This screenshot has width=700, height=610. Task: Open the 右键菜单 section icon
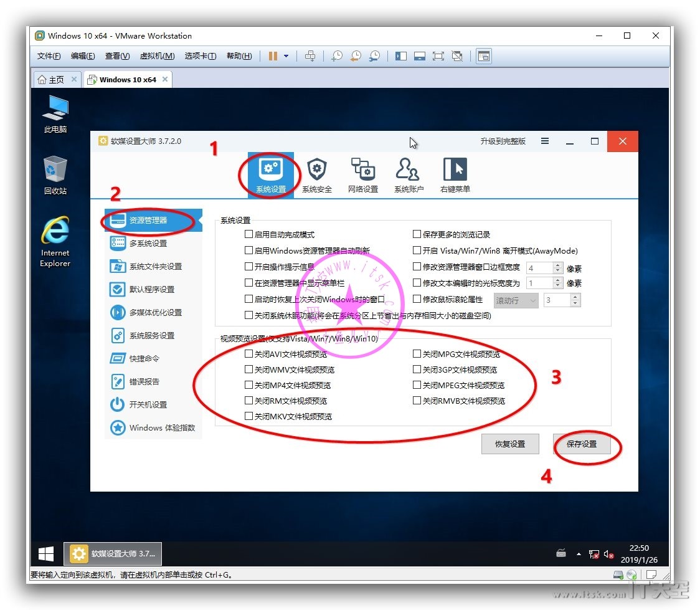tap(455, 174)
